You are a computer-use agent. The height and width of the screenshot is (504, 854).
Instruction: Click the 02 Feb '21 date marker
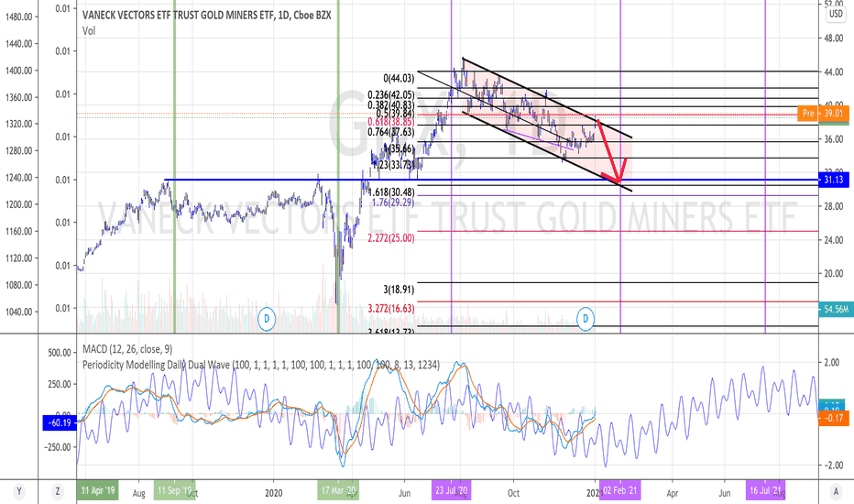coord(619,490)
